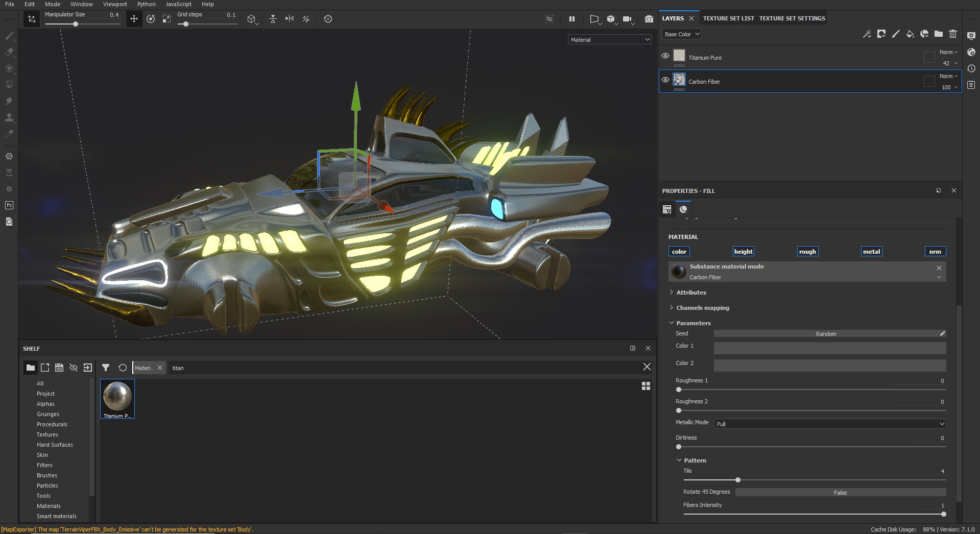Add a paint layer using brush icon

pos(896,34)
